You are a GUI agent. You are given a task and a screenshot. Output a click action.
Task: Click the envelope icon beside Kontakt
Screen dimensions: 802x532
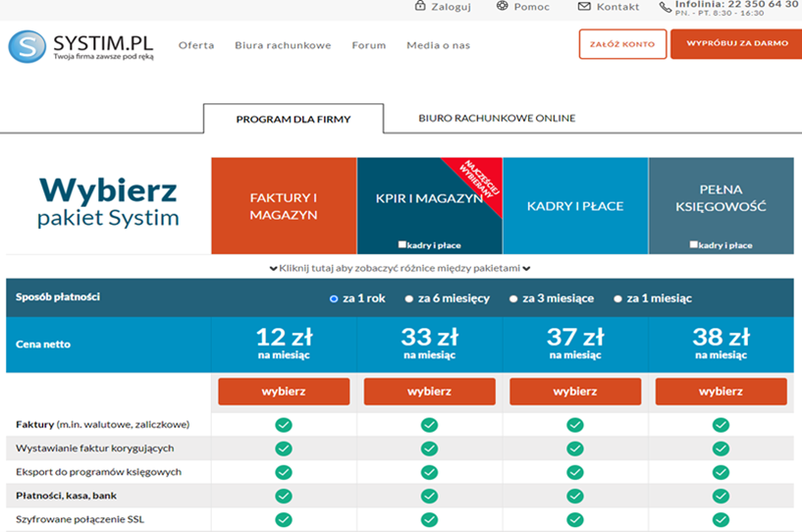click(x=584, y=6)
